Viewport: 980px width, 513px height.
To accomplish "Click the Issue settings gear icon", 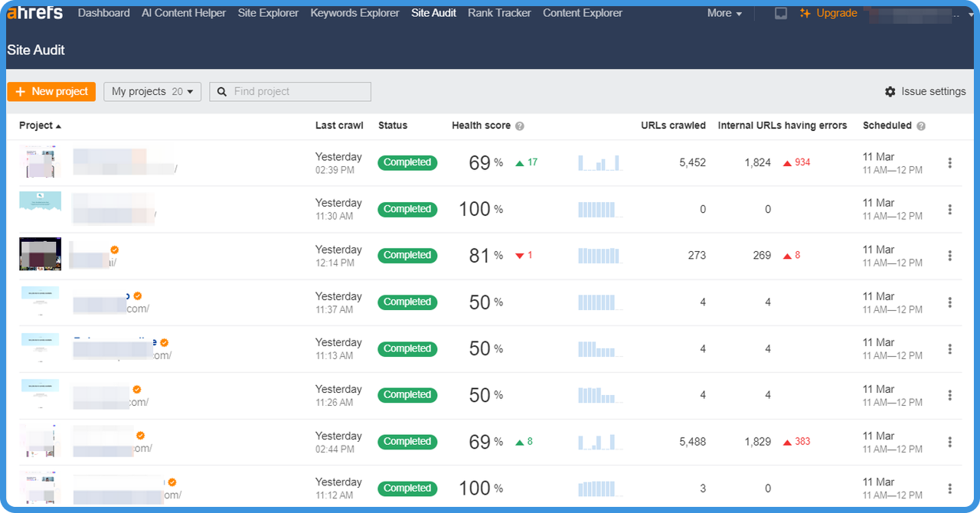I will [x=890, y=92].
